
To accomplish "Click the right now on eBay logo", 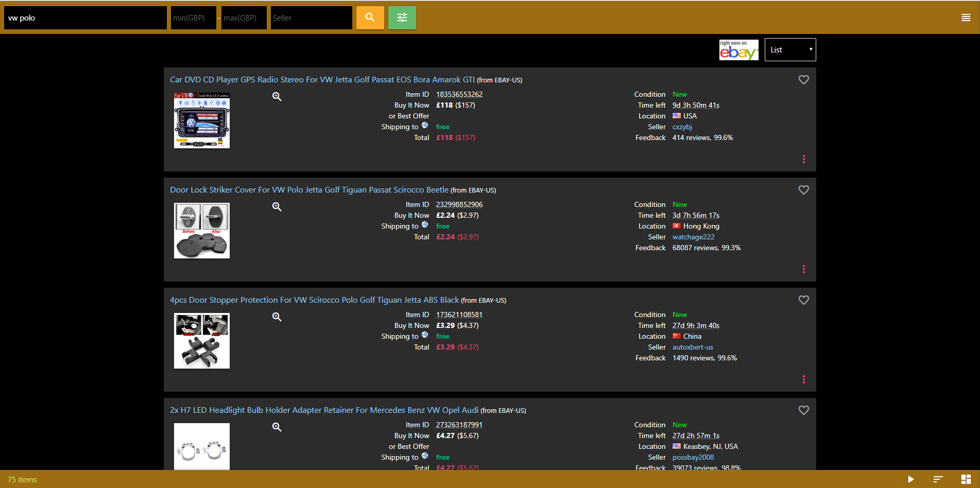I will tap(738, 50).
